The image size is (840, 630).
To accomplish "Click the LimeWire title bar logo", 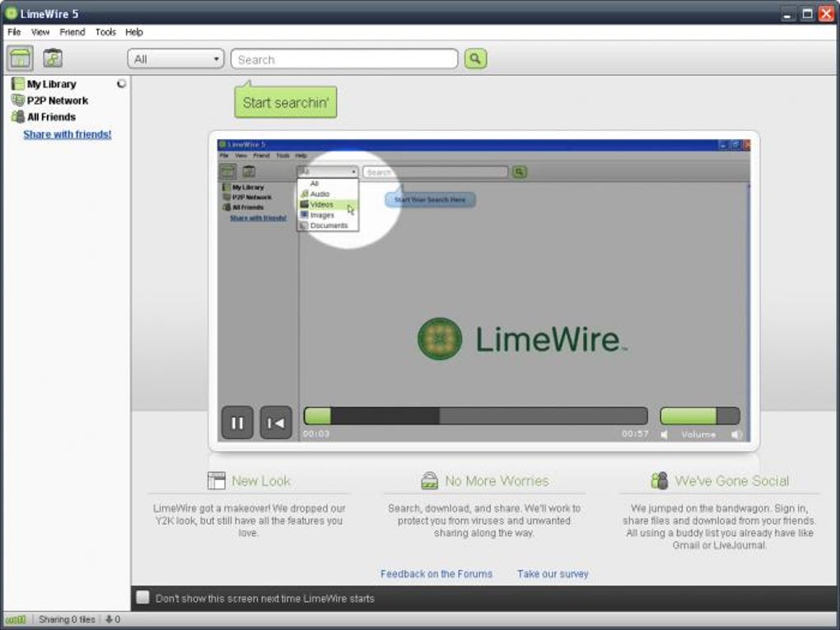I will pyautogui.click(x=11, y=13).
